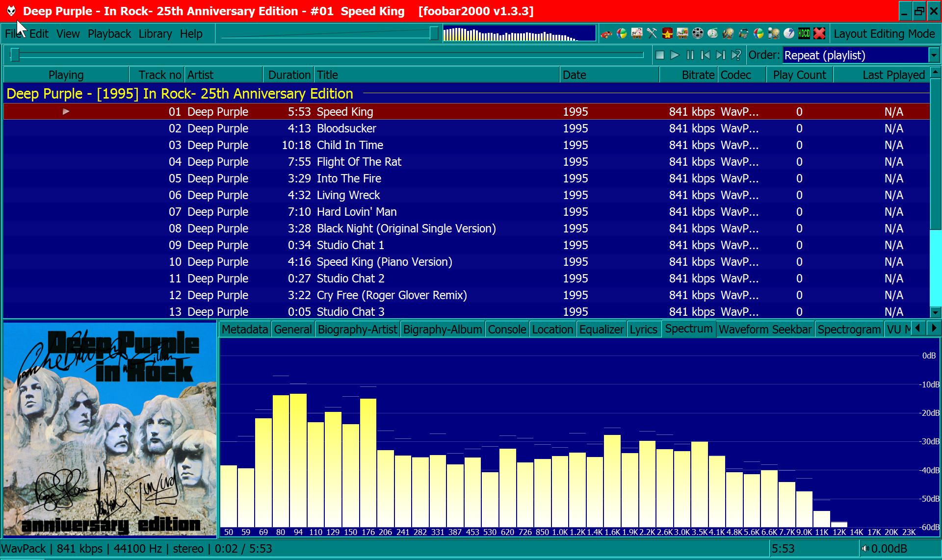The height and width of the screenshot is (560, 942).
Task: Open the playback Order dropdown
Action: coord(934,55)
